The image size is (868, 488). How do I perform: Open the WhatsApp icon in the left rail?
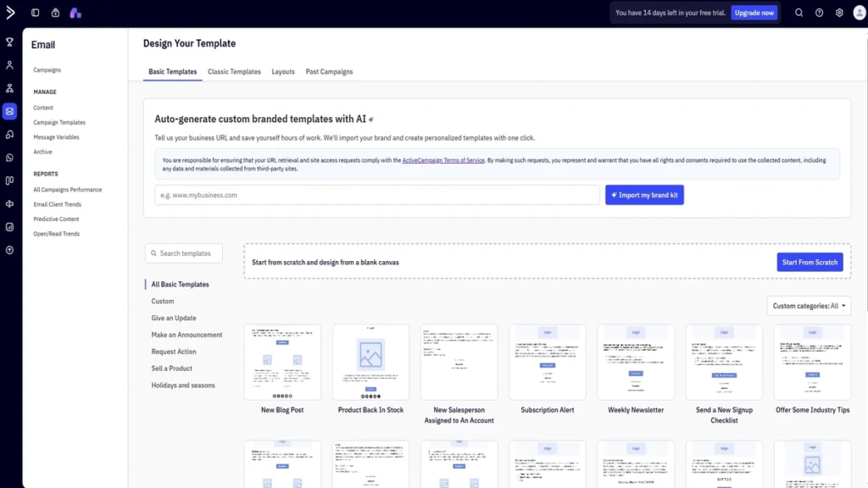pos(9,158)
